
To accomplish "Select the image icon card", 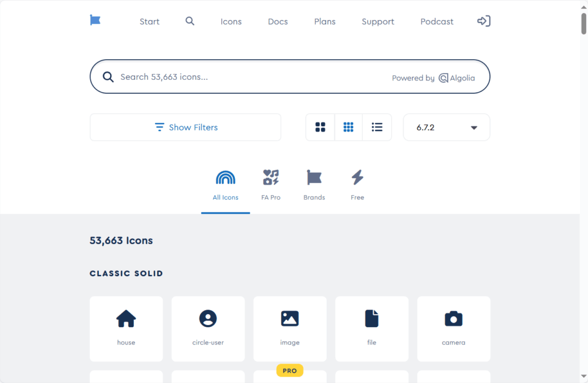I will (290, 329).
